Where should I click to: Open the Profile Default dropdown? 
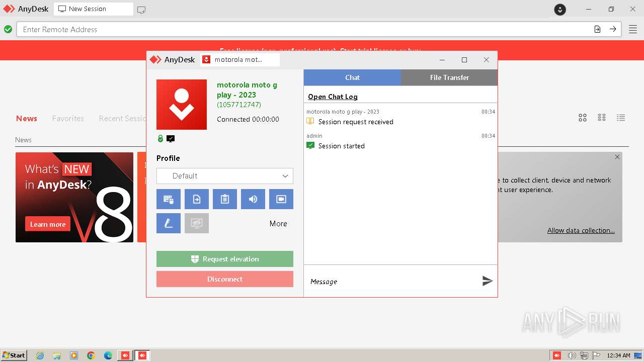pos(225,176)
